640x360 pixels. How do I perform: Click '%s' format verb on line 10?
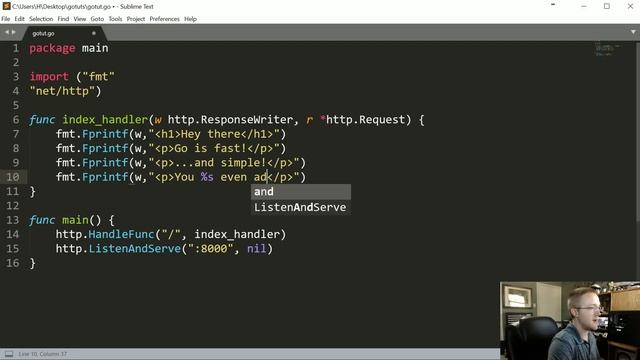click(x=207, y=177)
